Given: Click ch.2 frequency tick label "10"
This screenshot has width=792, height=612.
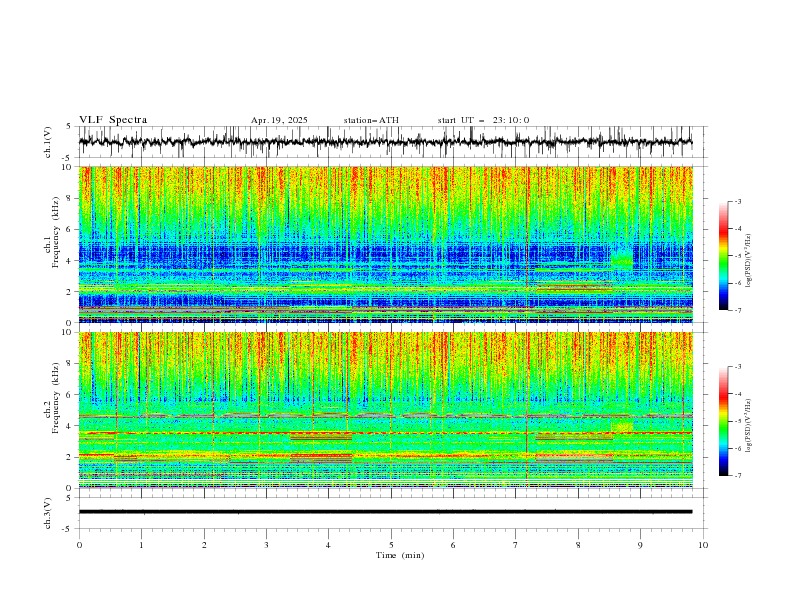Looking at the screenshot, I should coord(69,332).
